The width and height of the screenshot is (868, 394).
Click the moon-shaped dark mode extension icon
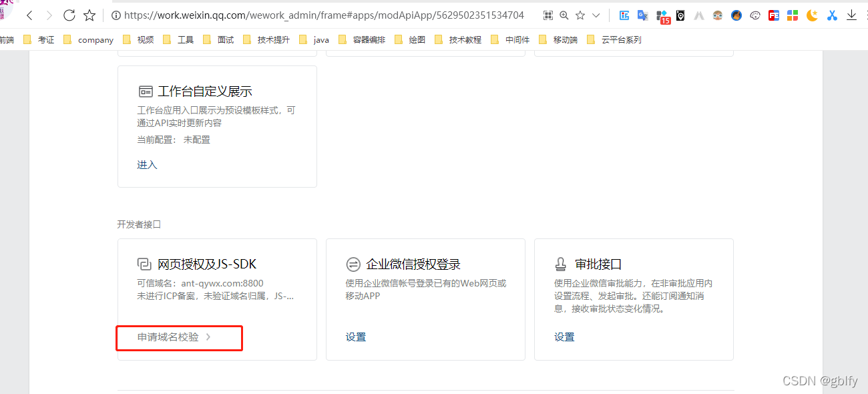pyautogui.click(x=811, y=15)
